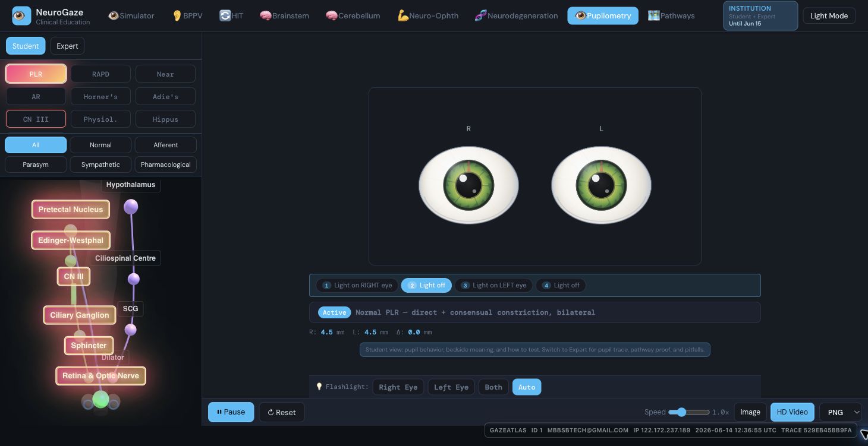Go to step 2 Light off
Image resolution: width=868 pixels, height=446 pixels.
(x=426, y=285)
